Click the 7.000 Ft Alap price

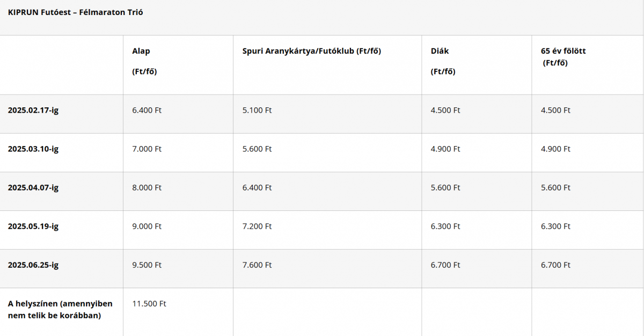pyautogui.click(x=147, y=149)
